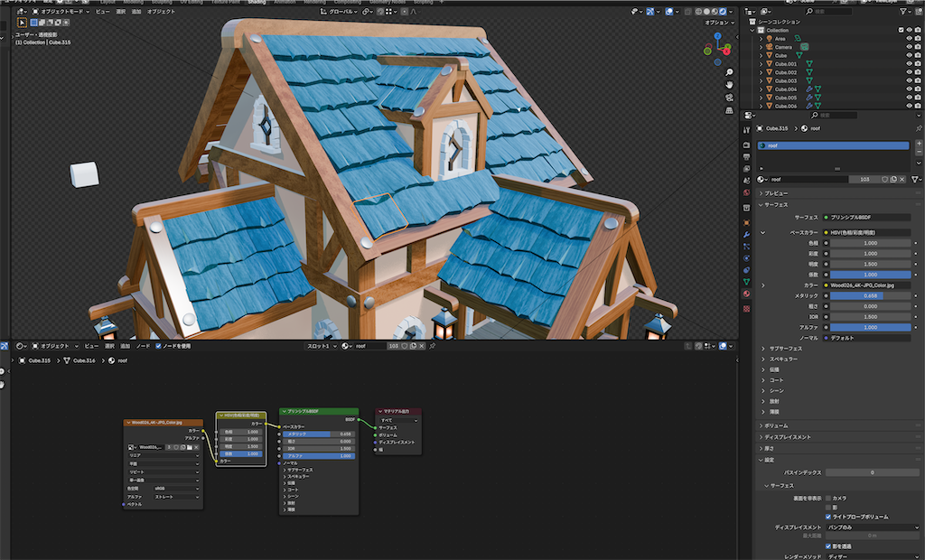Toggle Use Nodes checkbox in node editor
The width and height of the screenshot is (925, 560).
tap(158, 346)
